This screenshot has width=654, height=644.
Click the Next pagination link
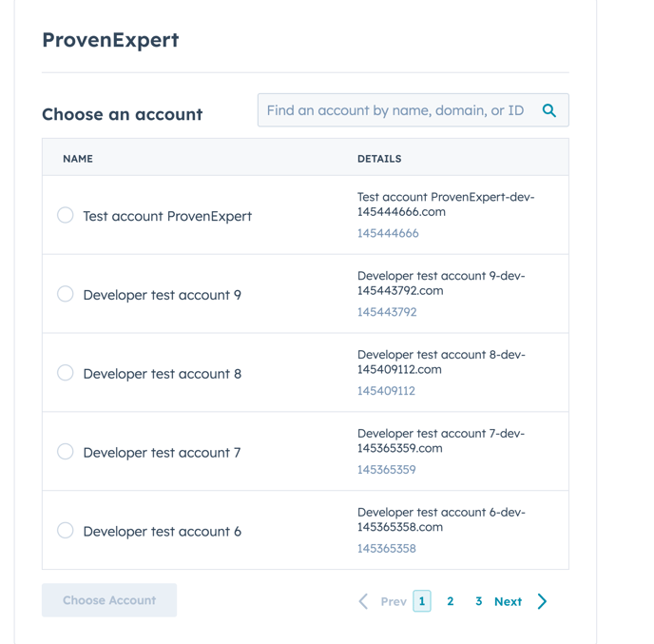click(x=508, y=601)
